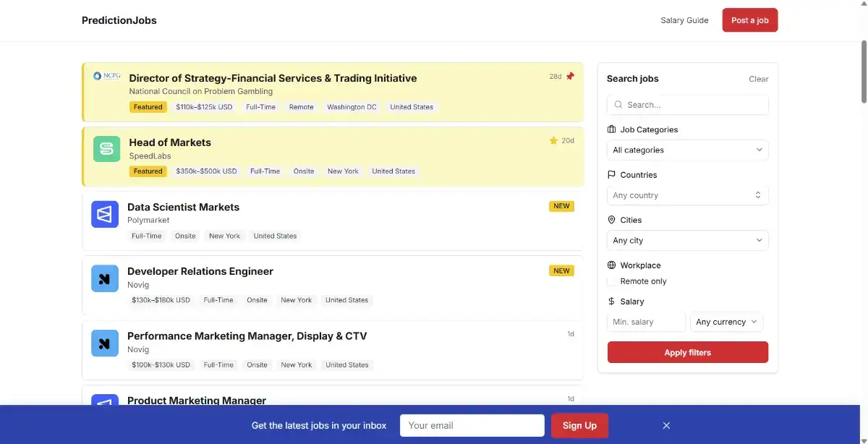Click the Novig logo on Developer Relations Engineer
The width and height of the screenshot is (868, 444).
tap(105, 278)
